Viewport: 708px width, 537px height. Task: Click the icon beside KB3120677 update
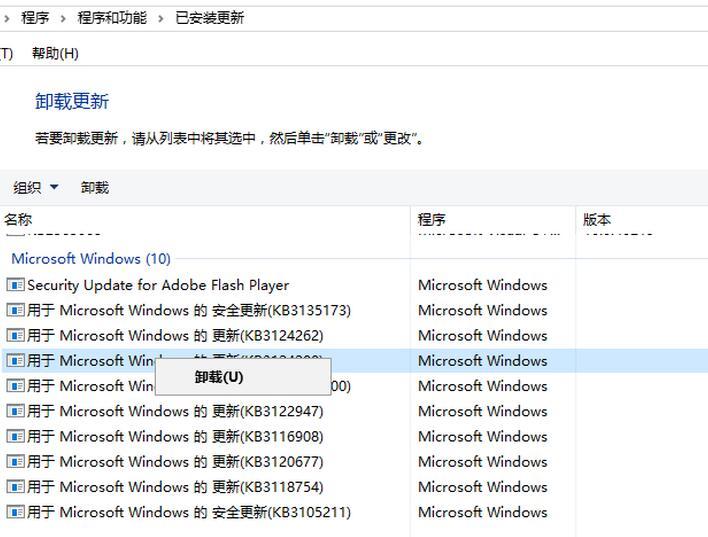click(x=15, y=462)
